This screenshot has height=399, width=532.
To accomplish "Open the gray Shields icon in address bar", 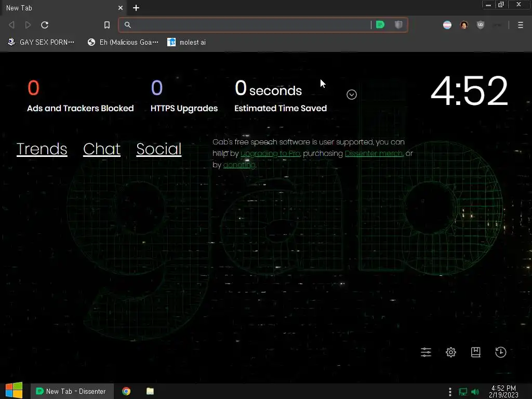I will click(x=398, y=25).
